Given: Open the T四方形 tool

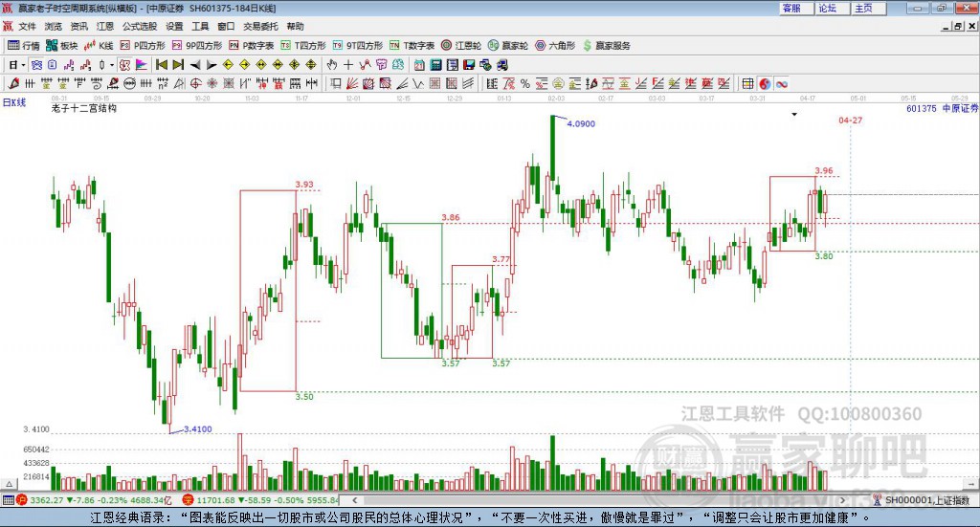Looking at the screenshot, I should click(303, 46).
